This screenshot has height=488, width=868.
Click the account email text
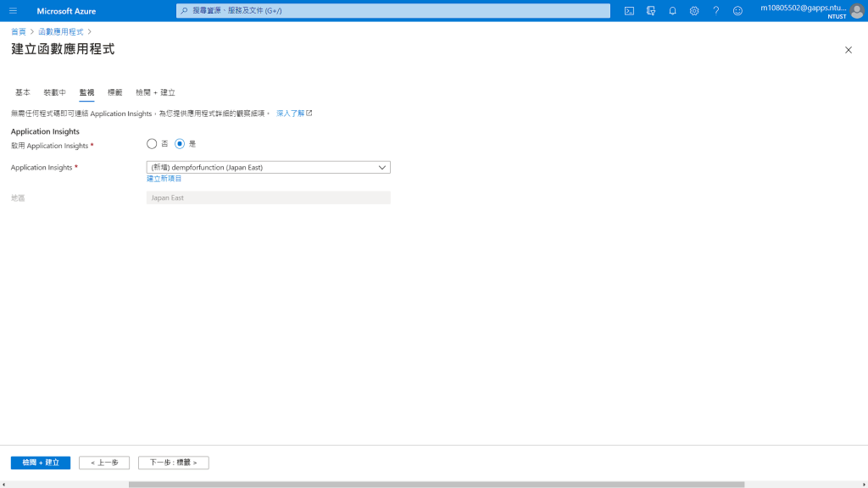(804, 8)
